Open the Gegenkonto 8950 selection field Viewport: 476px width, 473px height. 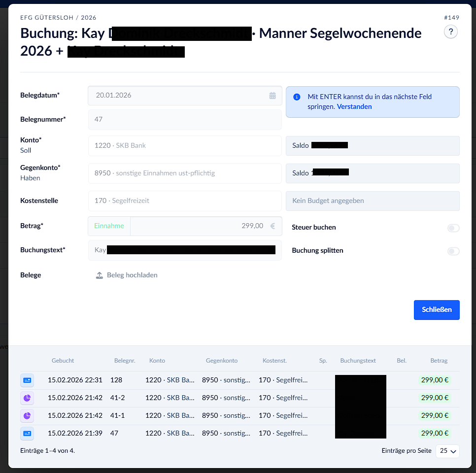click(185, 173)
